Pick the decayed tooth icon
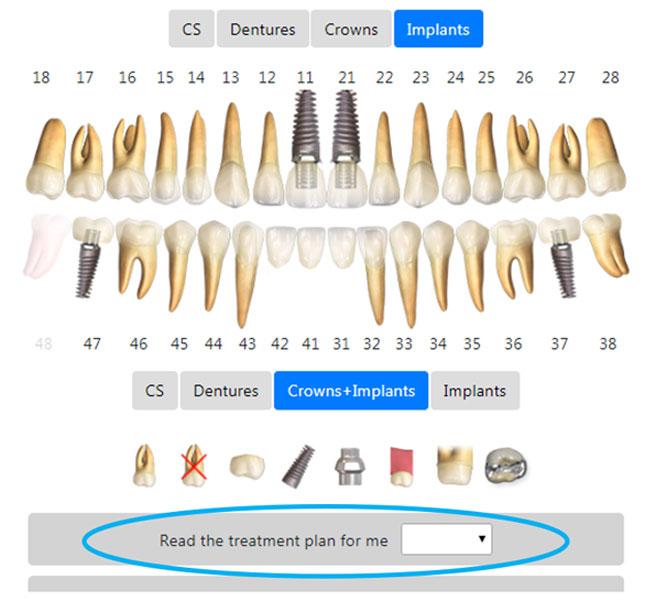The image size is (660, 600). pyautogui.click(x=455, y=465)
